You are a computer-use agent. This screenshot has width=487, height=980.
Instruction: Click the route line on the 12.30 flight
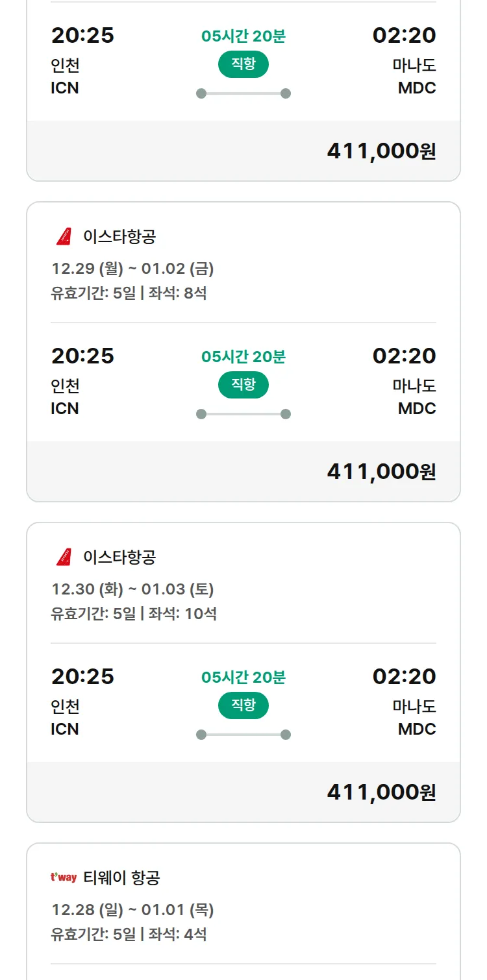243,735
